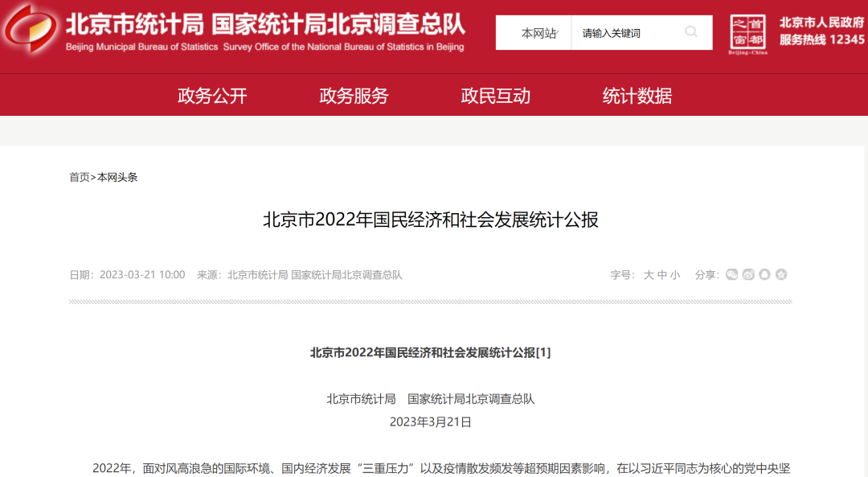
Task: Click the centered date 2023年3月21日
Action: 431,422
